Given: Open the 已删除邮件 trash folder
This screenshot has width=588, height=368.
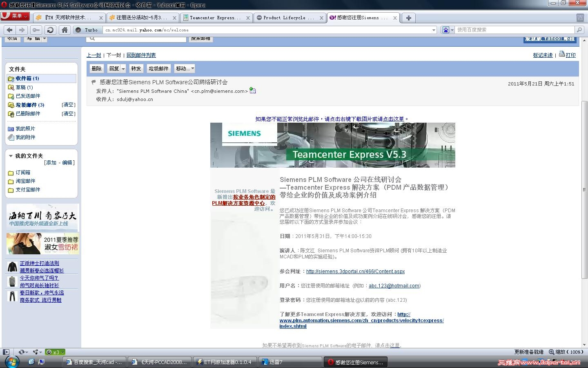Looking at the screenshot, I should click(x=28, y=114).
